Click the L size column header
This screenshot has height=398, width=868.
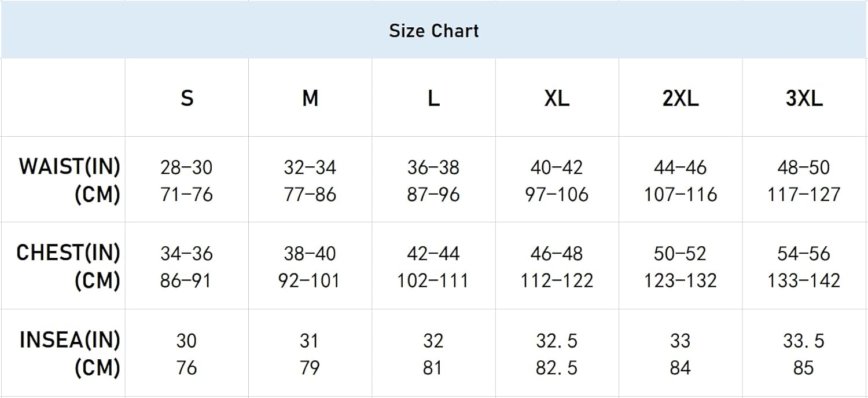click(433, 98)
